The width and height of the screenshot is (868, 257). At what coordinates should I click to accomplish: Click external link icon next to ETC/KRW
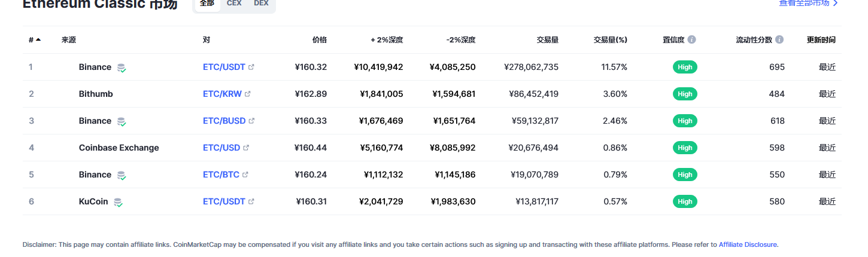[x=248, y=94]
